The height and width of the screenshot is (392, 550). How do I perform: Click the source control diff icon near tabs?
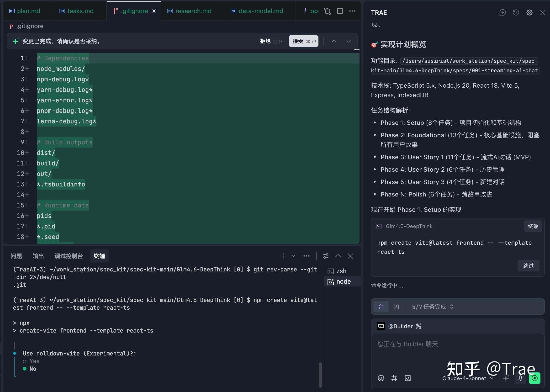click(327, 11)
